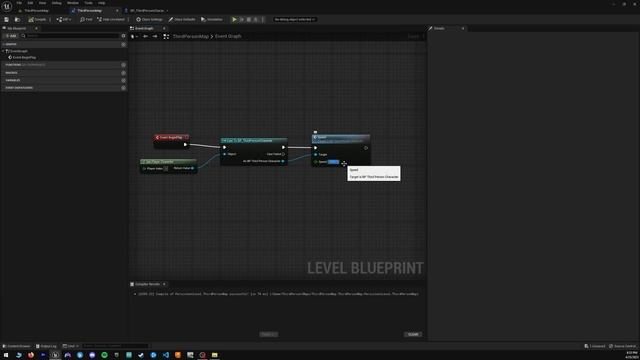Open the File menu
This screenshot has width=640, height=360.
19,3
